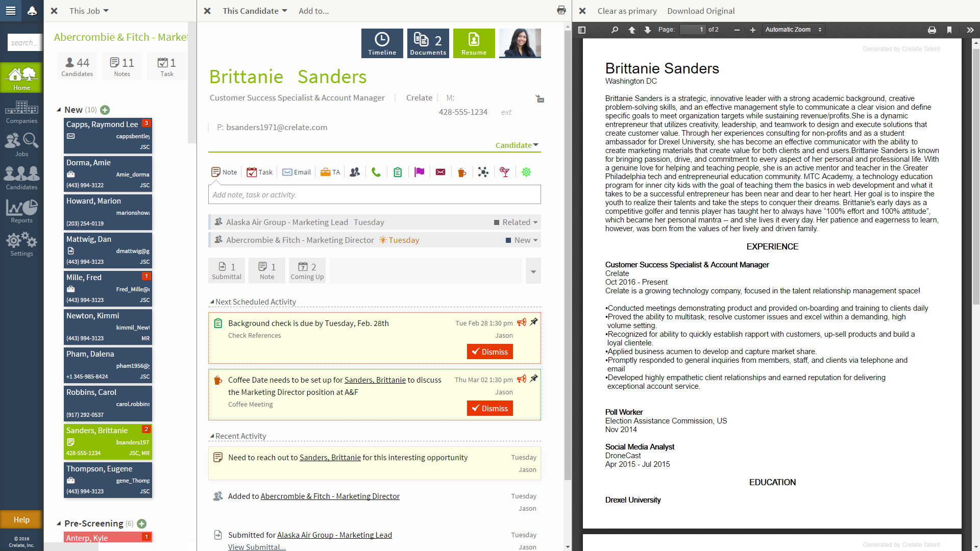Open Reports in the left sidebar
The image size is (980, 551).
point(21,211)
